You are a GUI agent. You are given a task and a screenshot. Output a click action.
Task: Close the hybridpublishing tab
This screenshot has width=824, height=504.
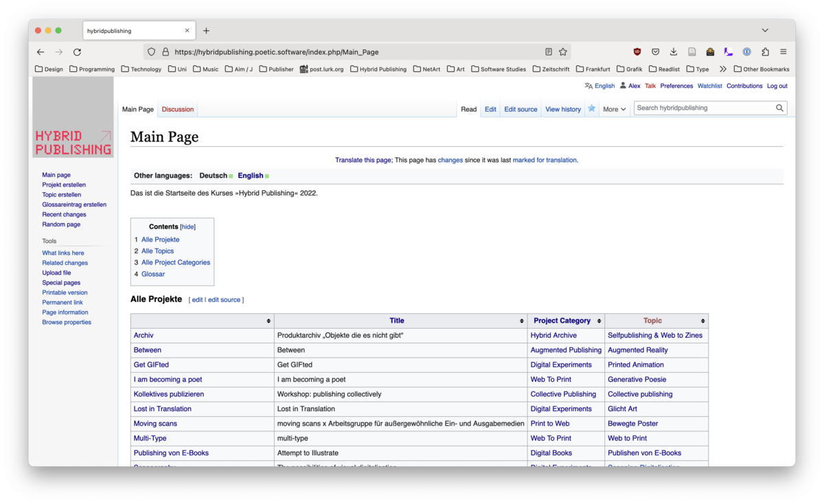187,30
